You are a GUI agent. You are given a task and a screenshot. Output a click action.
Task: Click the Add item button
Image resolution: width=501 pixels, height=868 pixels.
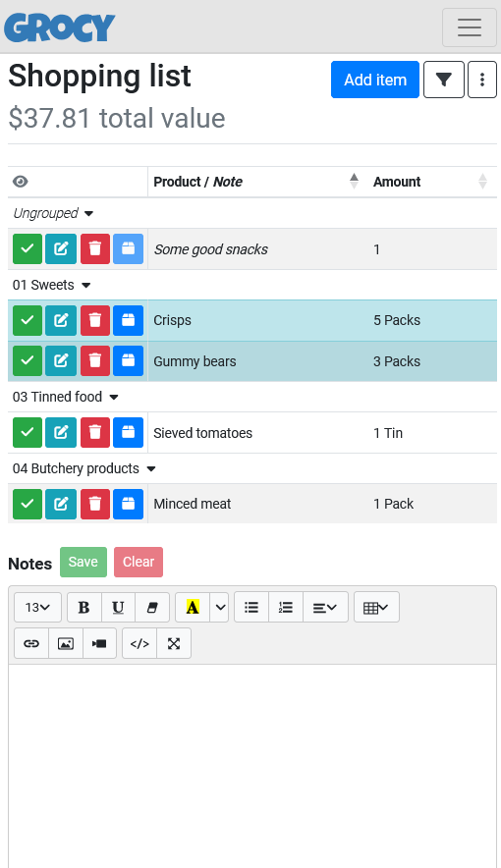pyautogui.click(x=375, y=80)
